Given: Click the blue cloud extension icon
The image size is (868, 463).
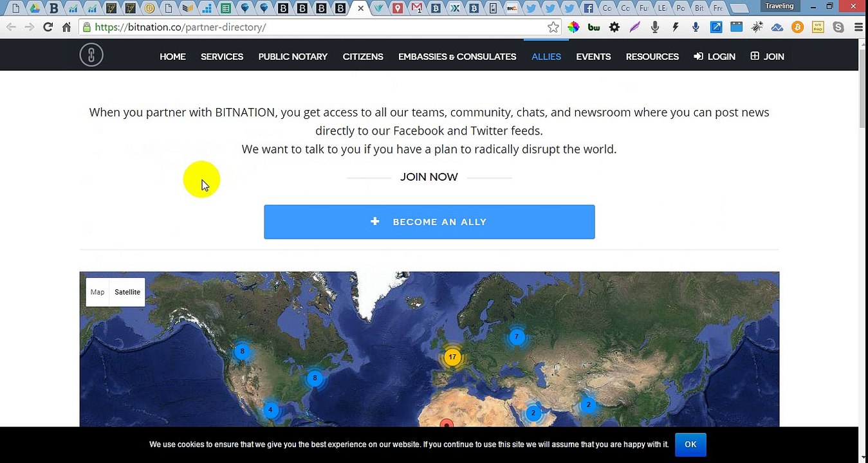Looking at the screenshot, I should pos(777,27).
